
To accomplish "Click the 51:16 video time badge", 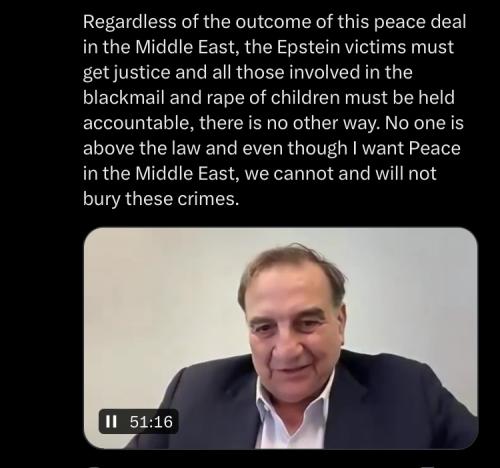I will (x=138, y=422).
